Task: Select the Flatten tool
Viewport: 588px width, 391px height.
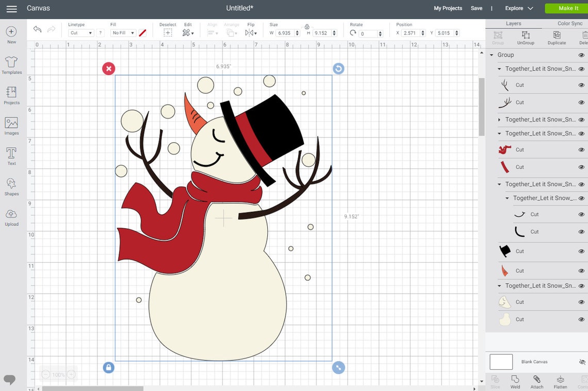Action: pos(560,382)
